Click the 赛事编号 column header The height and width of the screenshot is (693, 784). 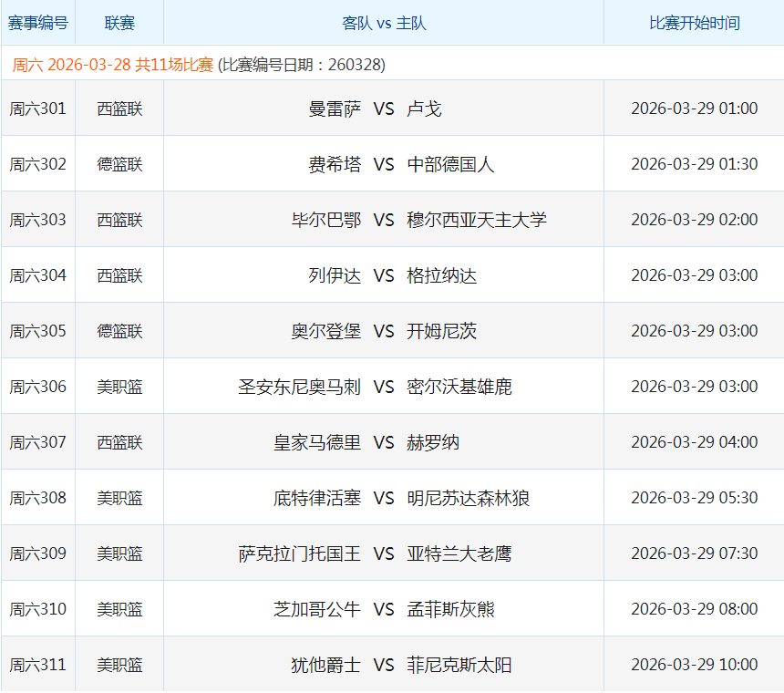(37, 23)
